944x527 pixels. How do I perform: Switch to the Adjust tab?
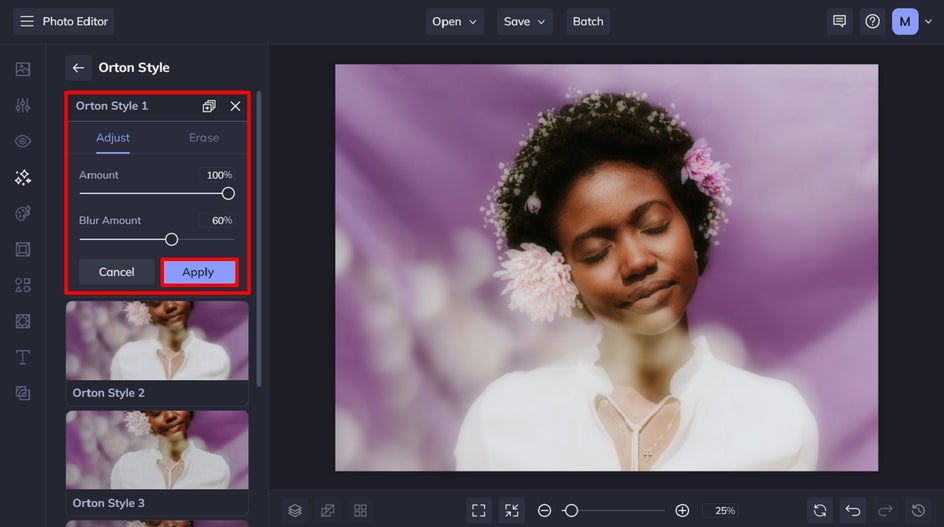coord(113,138)
